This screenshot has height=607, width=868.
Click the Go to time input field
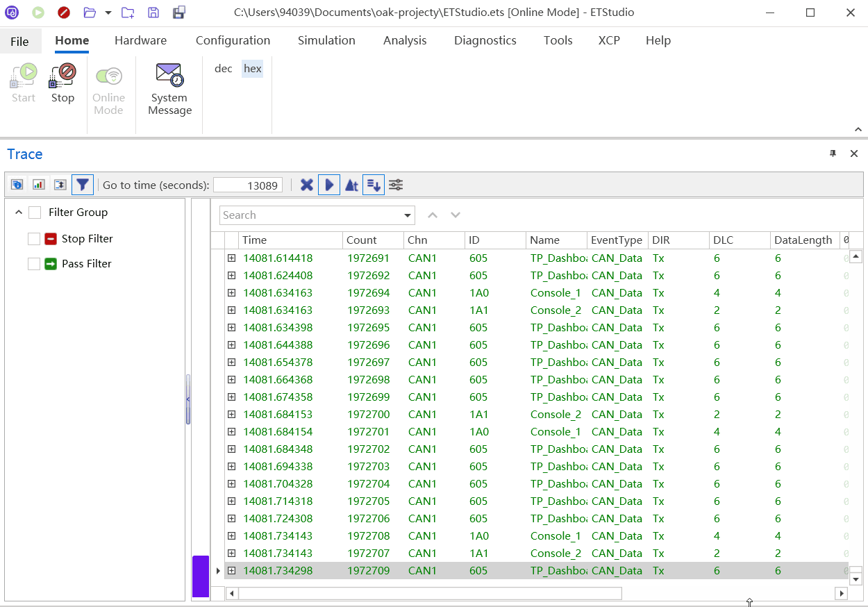[x=247, y=185]
